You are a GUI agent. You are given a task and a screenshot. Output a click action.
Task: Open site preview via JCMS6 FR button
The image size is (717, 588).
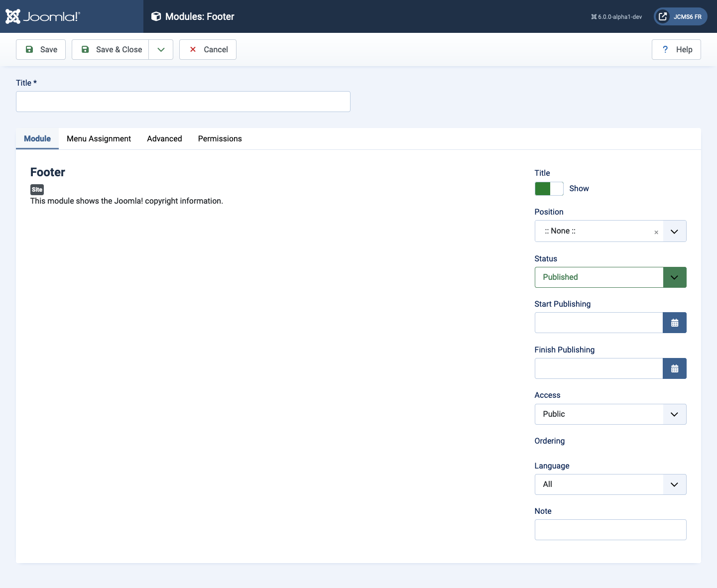[x=680, y=16]
